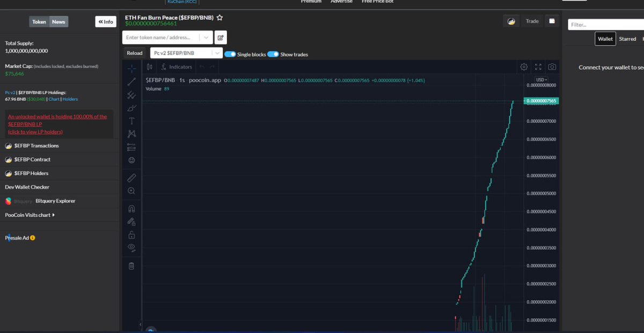644x333 pixels.
Task: Select the Wallet tab
Action: coord(605,39)
